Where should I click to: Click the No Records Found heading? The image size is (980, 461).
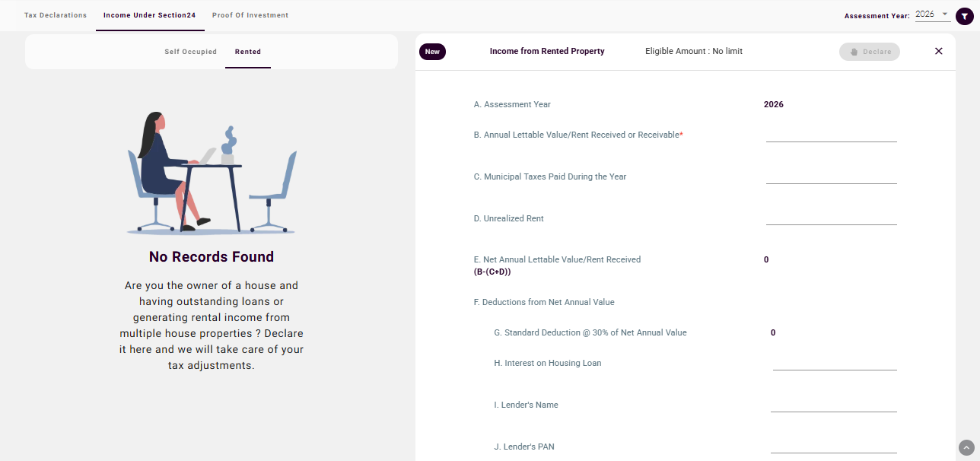pos(212,257)
